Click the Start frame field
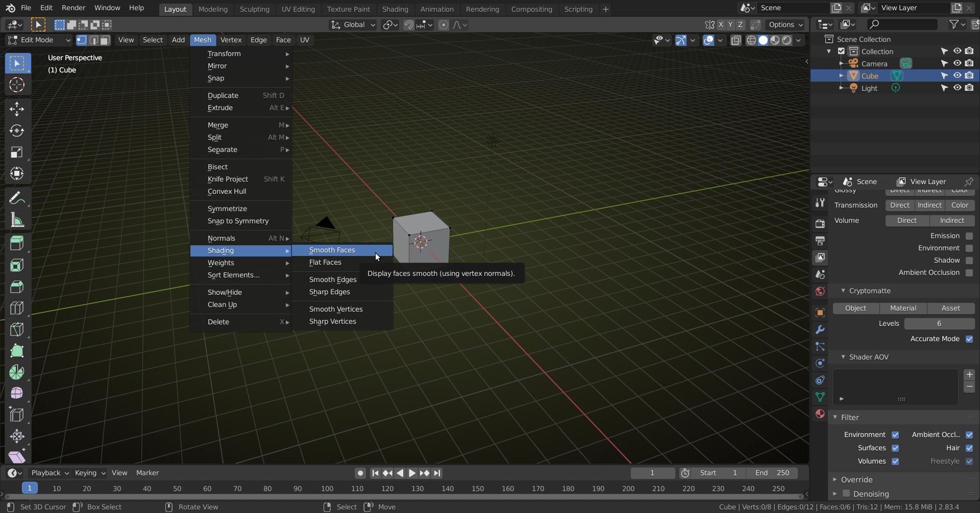The width and height of the screenshot is (980, 513). point(719,473)
